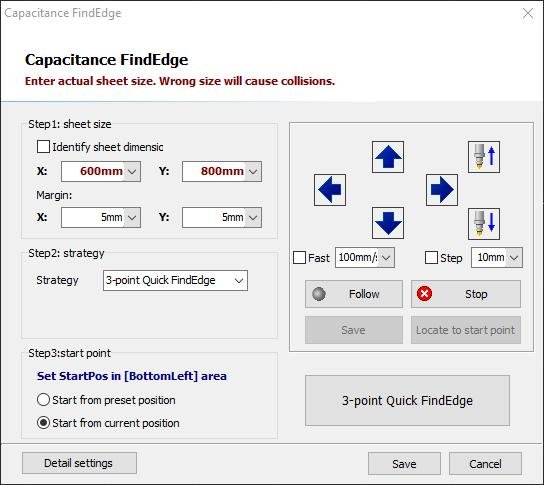Screen dimensions: 544x485
Task: Enable the Step jog checkbox
Action: pos(431,258)
